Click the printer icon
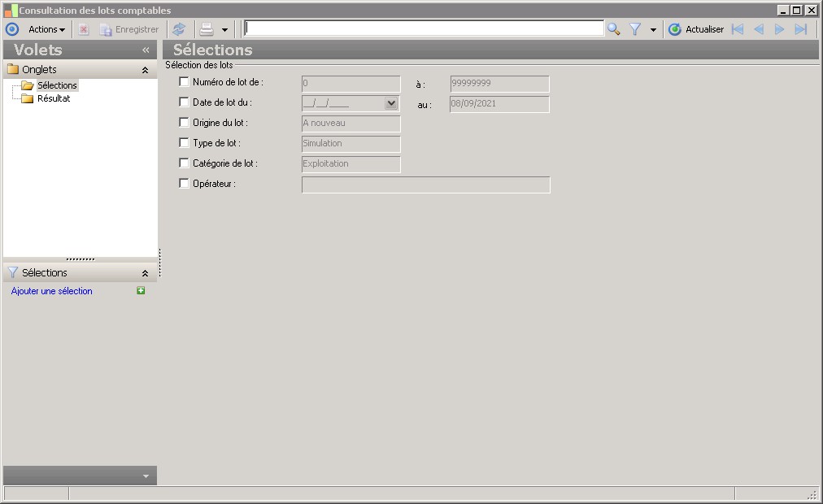 (207, 29)
